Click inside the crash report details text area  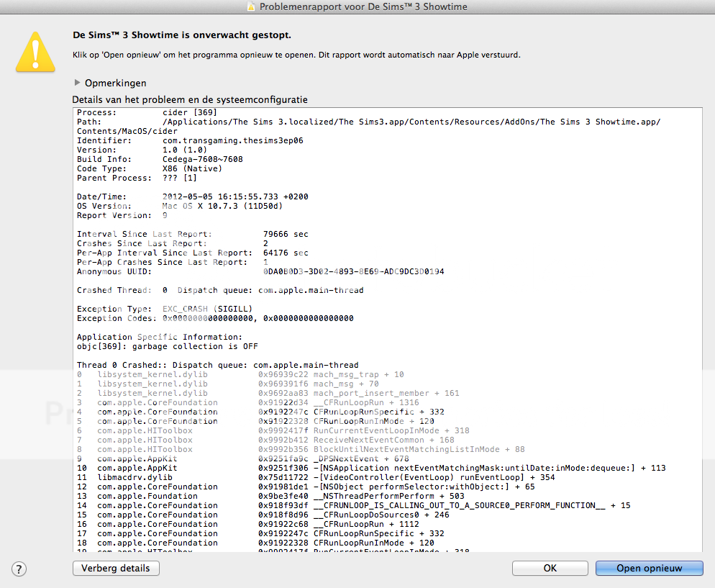click(x=387, y=330)
